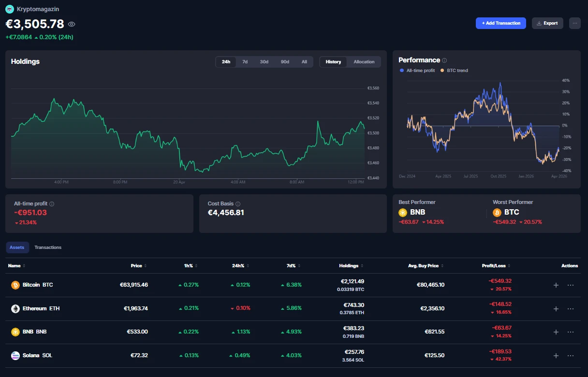Click the Add Transaction button
Viewport: 588px width, 377px height.
(x=500, y=23)
